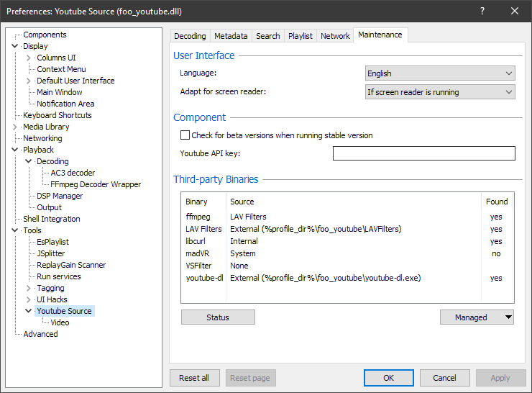Select Components in the tree

pos(45,35)
